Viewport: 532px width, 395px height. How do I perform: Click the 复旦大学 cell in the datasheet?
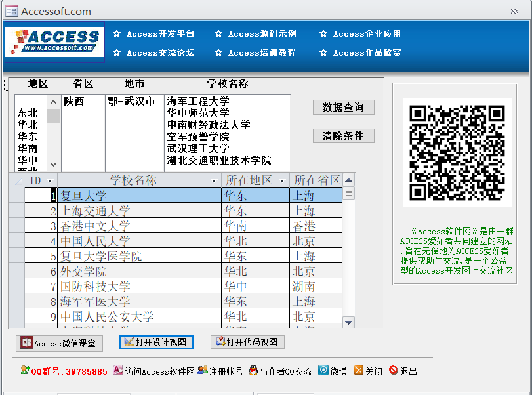(x=140, y=196)
